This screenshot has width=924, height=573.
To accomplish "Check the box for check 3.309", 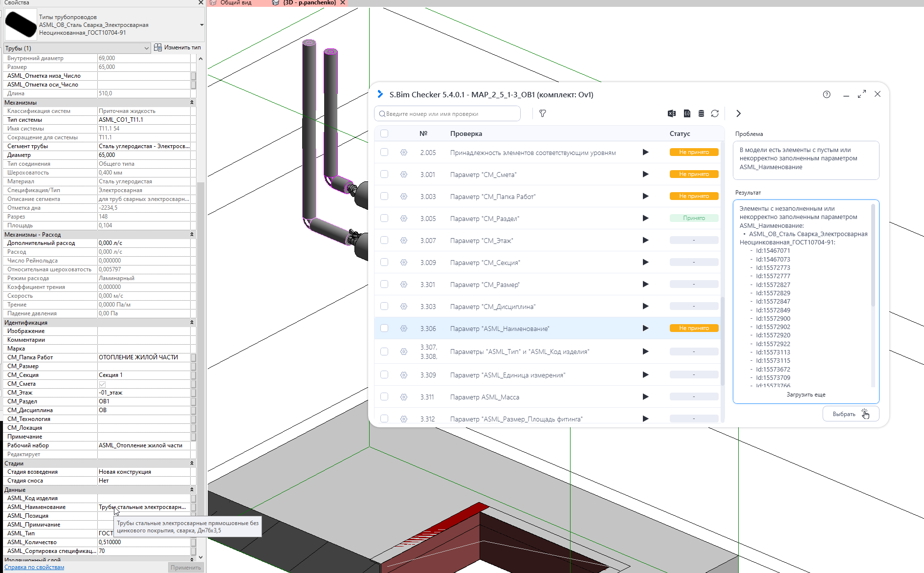I will [x=384, y=375].
